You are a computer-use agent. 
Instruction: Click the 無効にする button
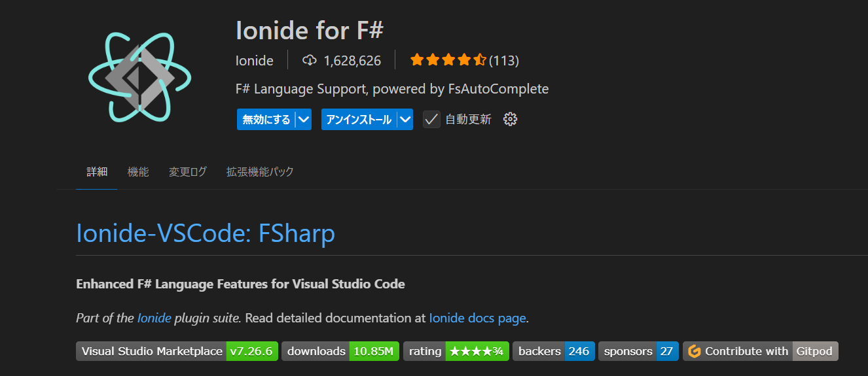coord(266,120)
